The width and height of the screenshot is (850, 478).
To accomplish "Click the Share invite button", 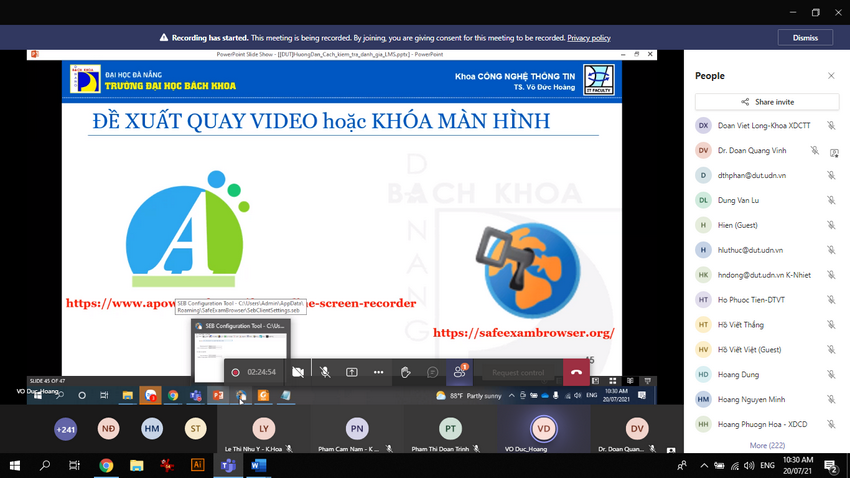I will (x=767, y=102).
